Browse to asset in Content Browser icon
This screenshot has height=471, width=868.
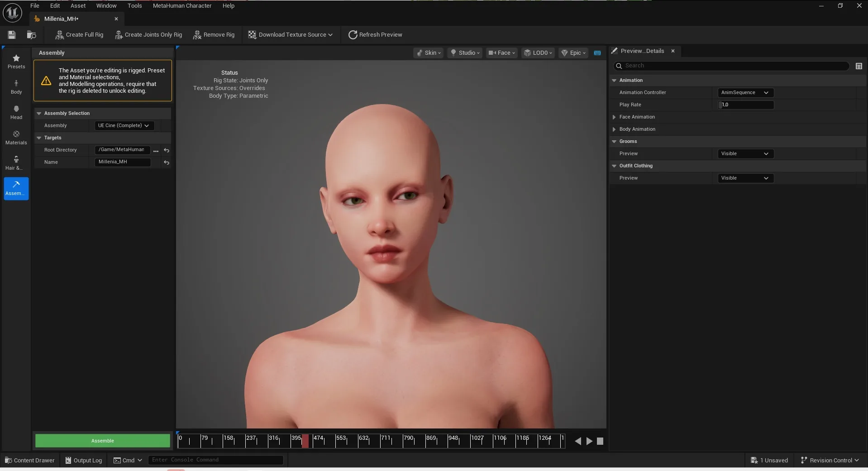coord(31,35)
